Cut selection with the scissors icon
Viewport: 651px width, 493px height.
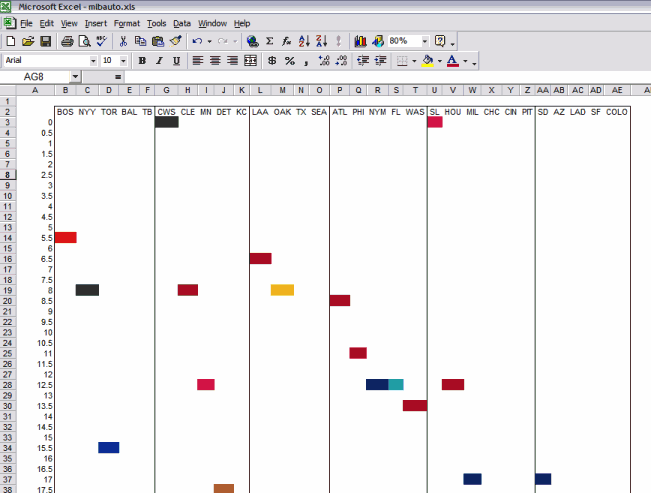(123, 41)
